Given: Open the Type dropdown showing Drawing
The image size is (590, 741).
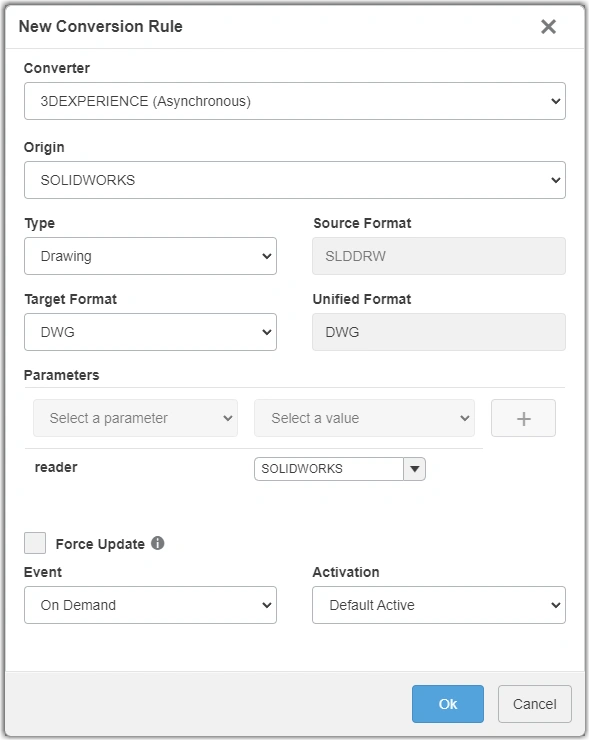Looking at the screenshot, I should point(150,256).
